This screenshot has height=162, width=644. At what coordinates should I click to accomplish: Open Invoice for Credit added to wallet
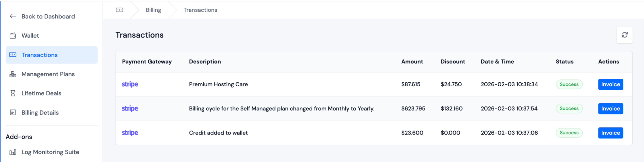[610, 133]
